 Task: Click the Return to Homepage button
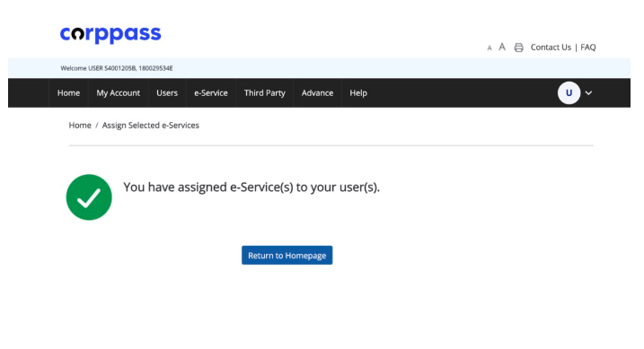(287, 255)
